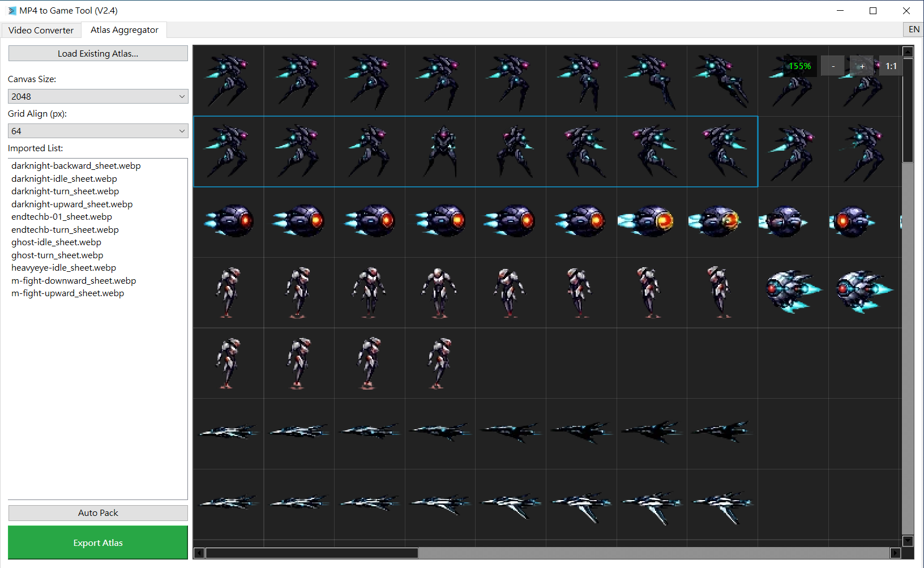This screenshot has height=568, width=924.
Task: Maximize the MP4 to Game Tool window
Action: pos(873,11)
